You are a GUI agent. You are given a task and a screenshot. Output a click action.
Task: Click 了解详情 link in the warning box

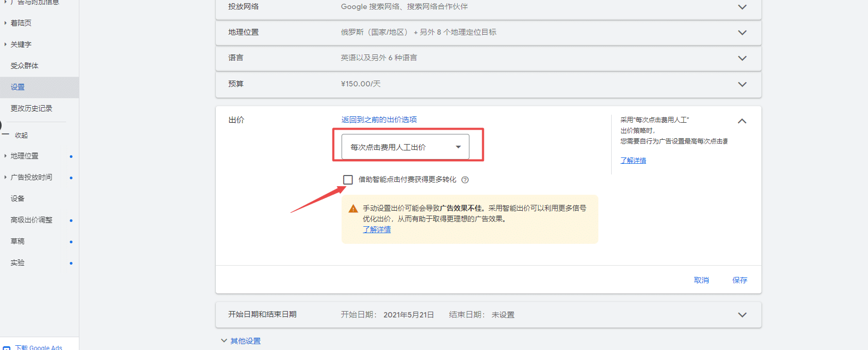click(377, 229)
